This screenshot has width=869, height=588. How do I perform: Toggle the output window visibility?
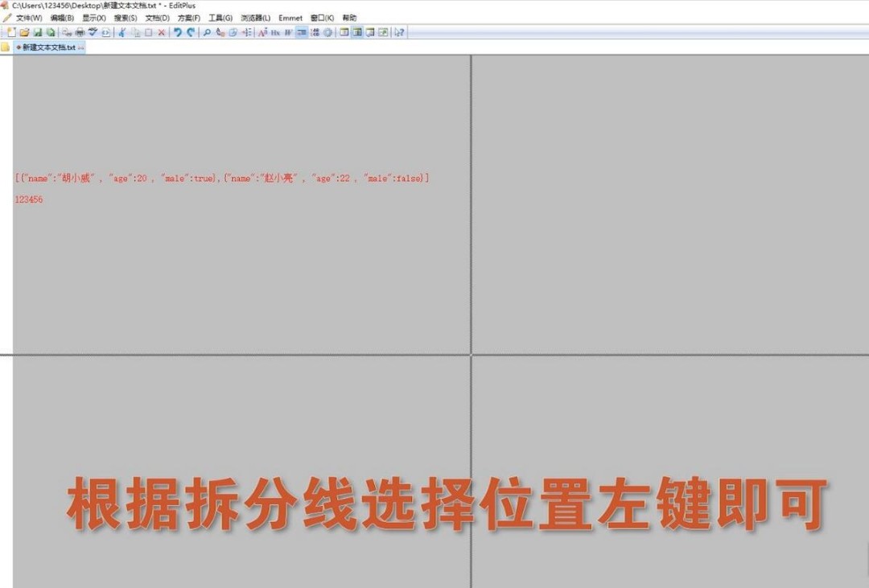point(370,32)
